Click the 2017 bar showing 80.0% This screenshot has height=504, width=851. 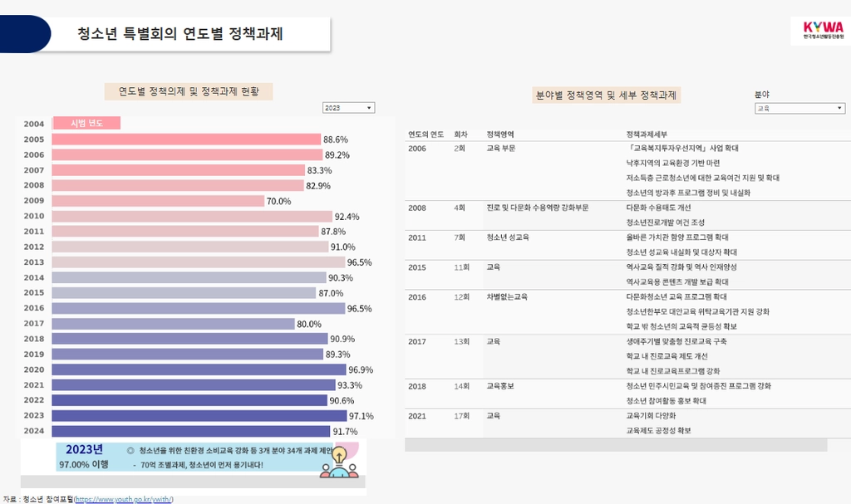tap(173, 324)
